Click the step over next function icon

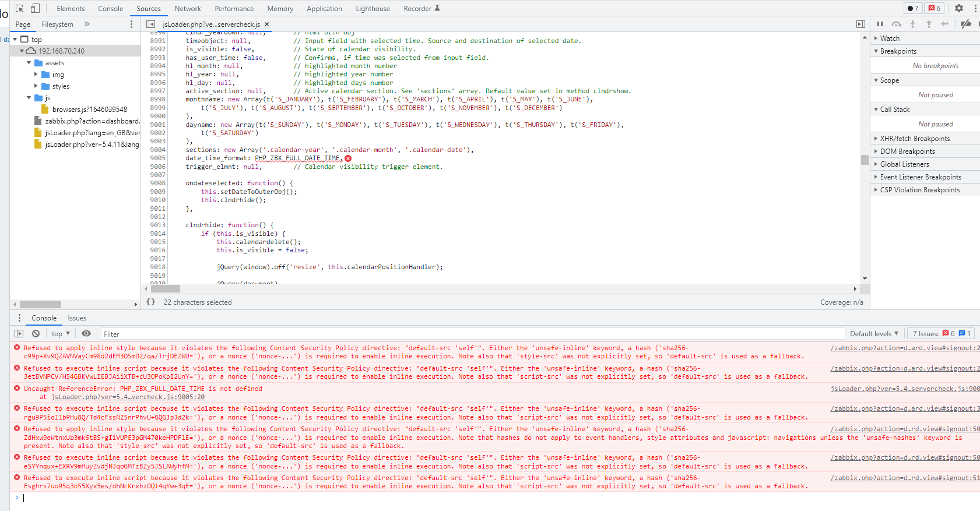click(x=897, y=24)
